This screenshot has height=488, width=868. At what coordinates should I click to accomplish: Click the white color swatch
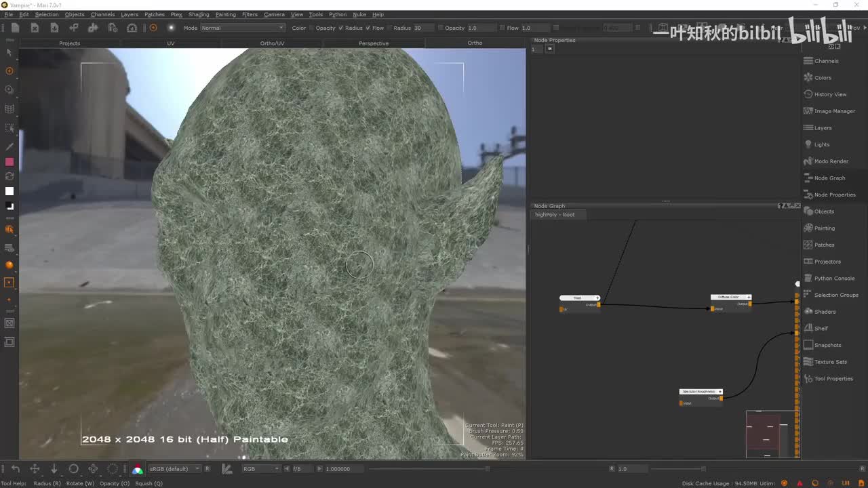(9, 191)
